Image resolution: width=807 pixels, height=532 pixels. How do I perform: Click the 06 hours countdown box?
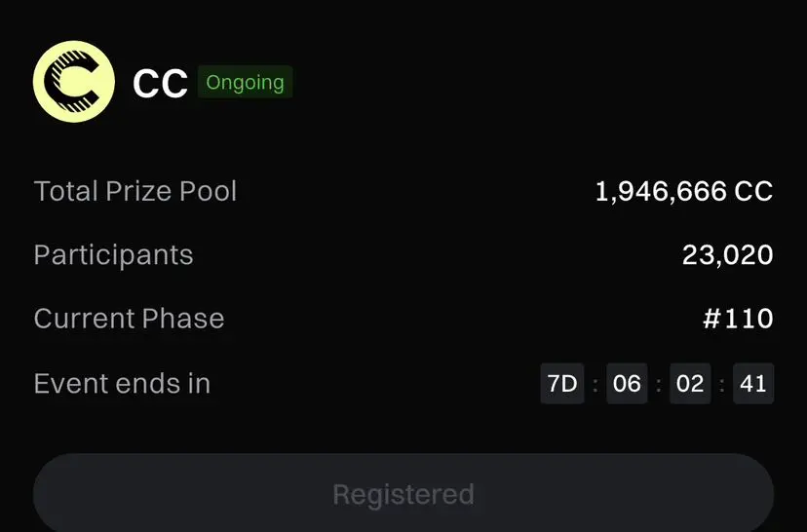click(x=627, y=383)
